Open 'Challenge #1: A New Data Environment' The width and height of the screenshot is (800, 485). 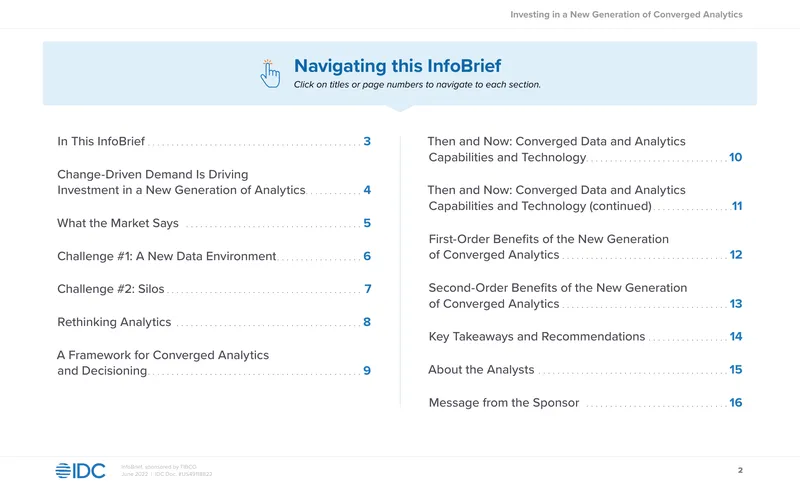pyautogui.click(x=167, y=256)
